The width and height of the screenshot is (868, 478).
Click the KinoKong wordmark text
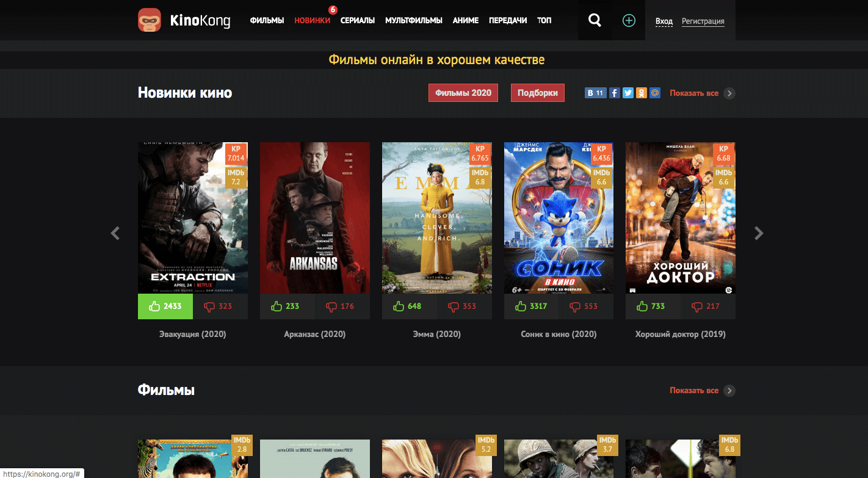pyautogui.click(x=200, y=21)
